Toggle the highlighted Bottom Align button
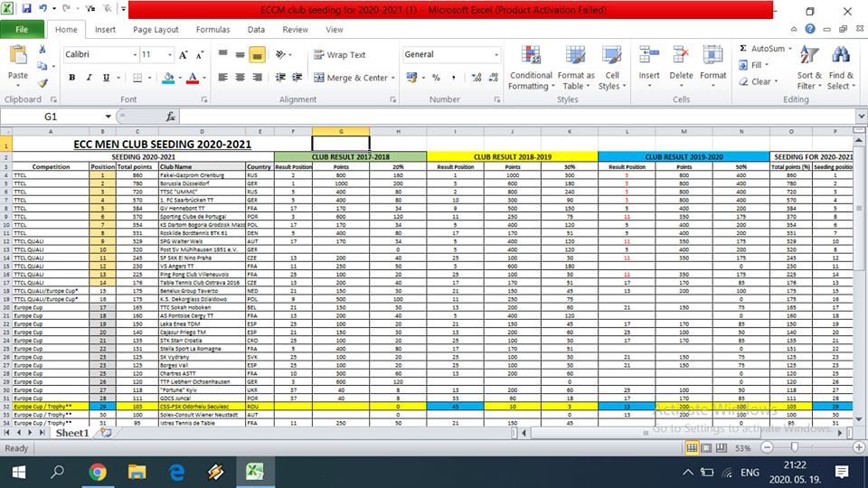The height and width of the screenshot is (488, 868). pyautogui.click(x=257, y=55)
